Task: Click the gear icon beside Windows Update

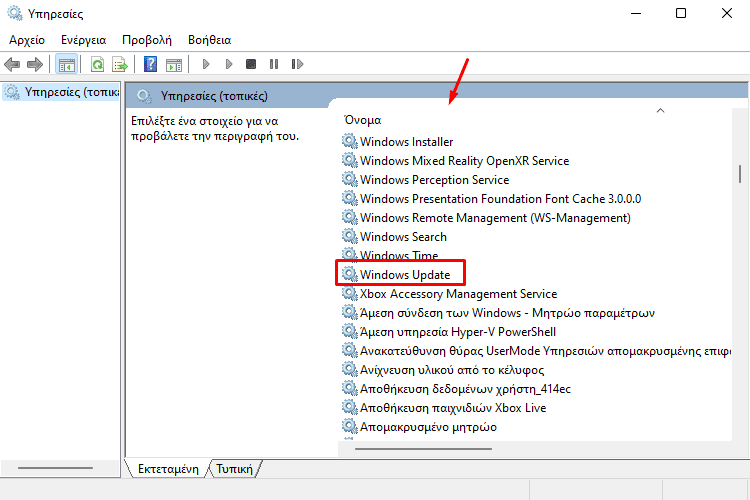Action: coord(350,275)
